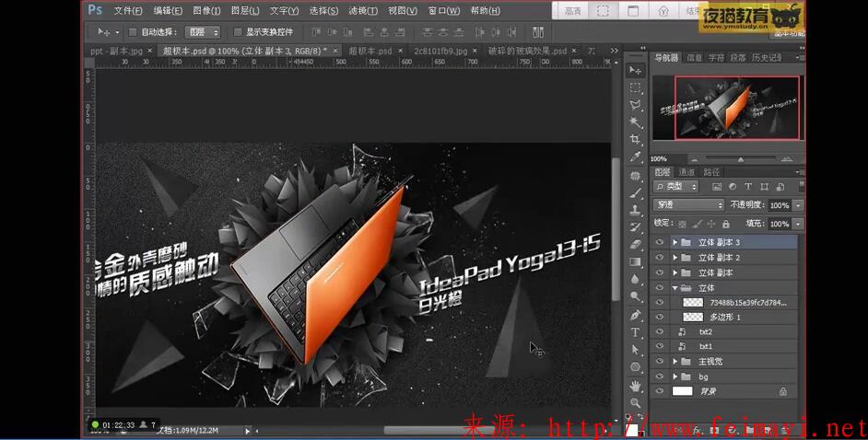This screenshot has width=868, height=440.
Task: Expand the bg group
Action: [674, 376]
